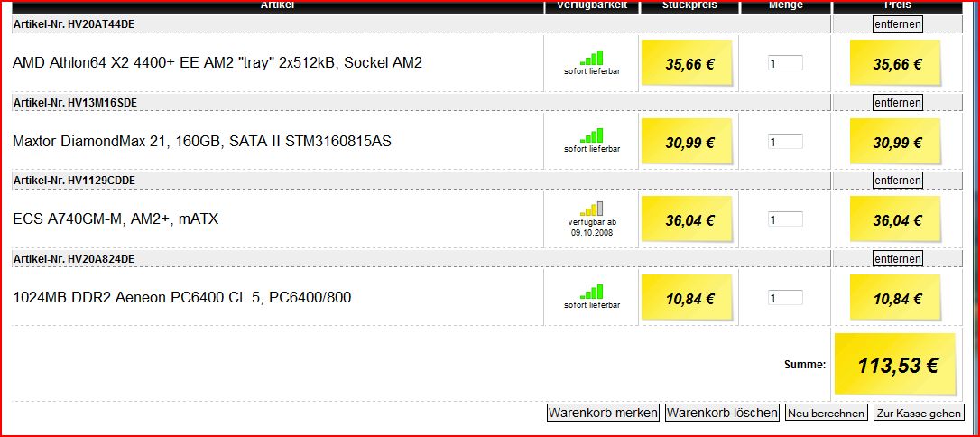The height and width of the screenshot is (437, 980).
Task: Click total price note 113,53 €
Action: click(x=895, y=365)
